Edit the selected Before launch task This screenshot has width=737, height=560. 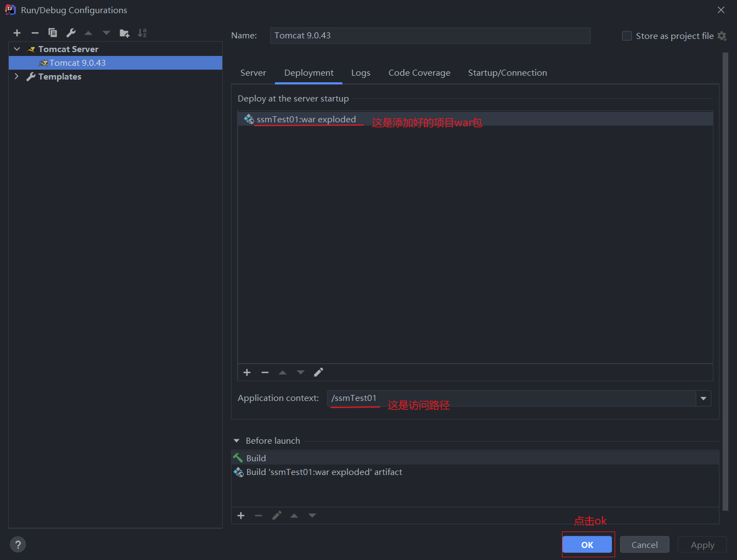[x=277, y=516]
